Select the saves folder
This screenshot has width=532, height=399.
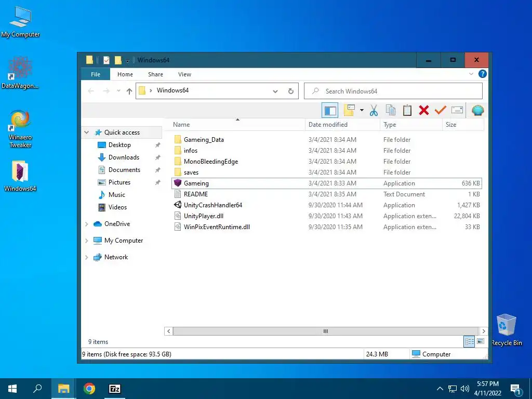[x=191, y=172]
